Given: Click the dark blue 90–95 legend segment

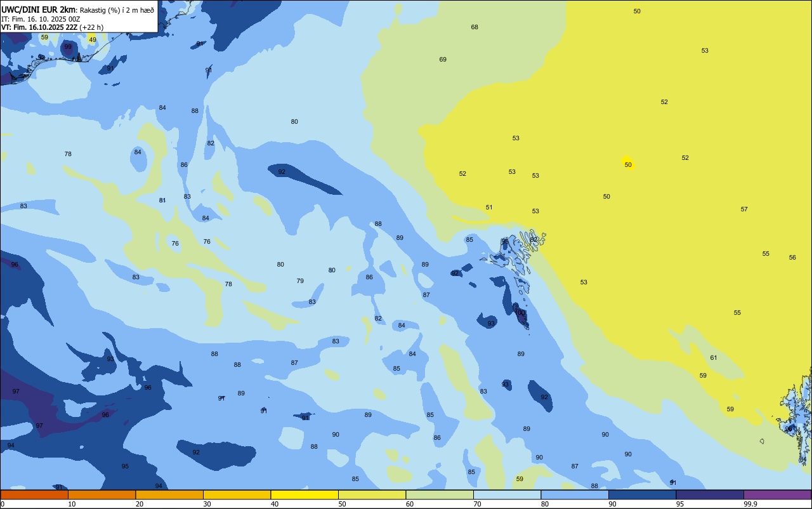Looking at the screenshot, I should [642, 494].
